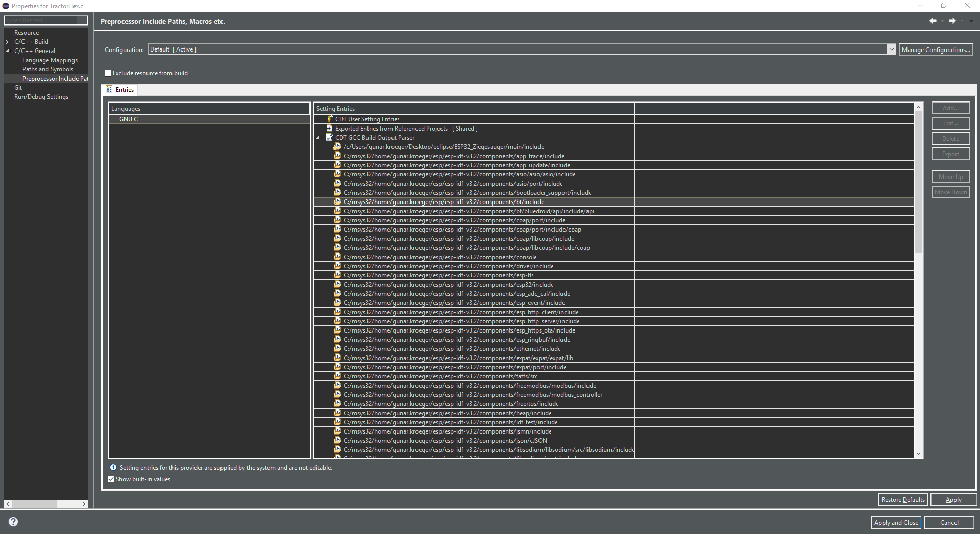This screenshot has width=980, height=534.
Task: Click the info icon beside the not-editable notice
Action: click(x=113, y=467)
